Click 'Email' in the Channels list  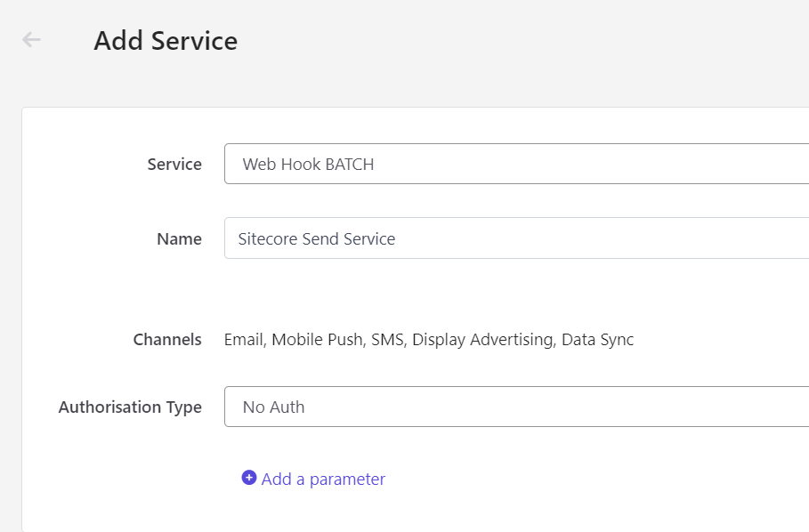pos(243,340)
